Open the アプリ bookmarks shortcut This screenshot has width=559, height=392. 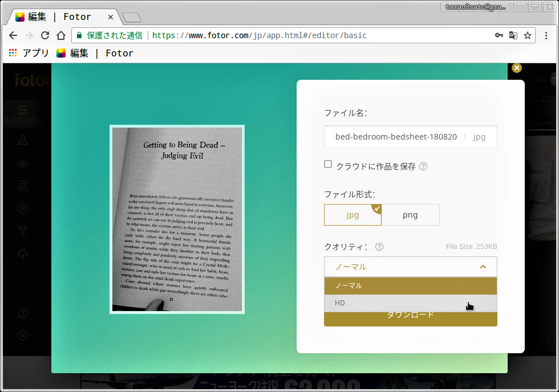(30, 53)
